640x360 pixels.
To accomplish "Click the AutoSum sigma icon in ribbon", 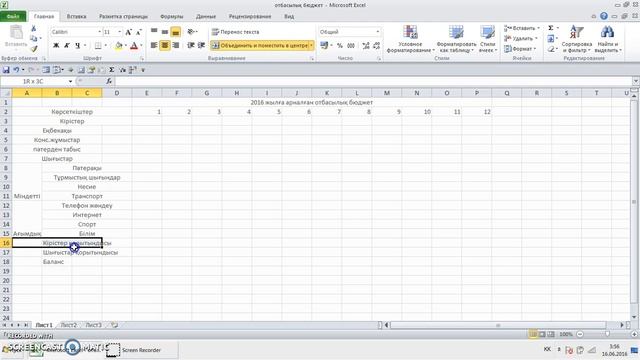I will (551, 28).
